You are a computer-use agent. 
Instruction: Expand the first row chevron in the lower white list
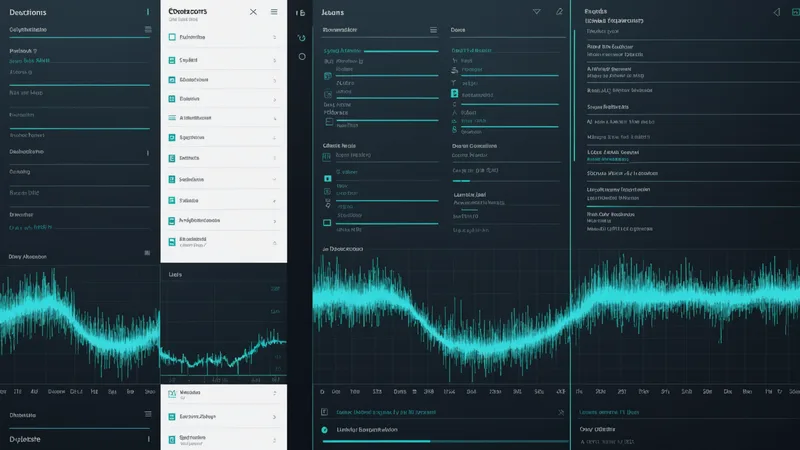pyautogui.click(x=274, y=393)
